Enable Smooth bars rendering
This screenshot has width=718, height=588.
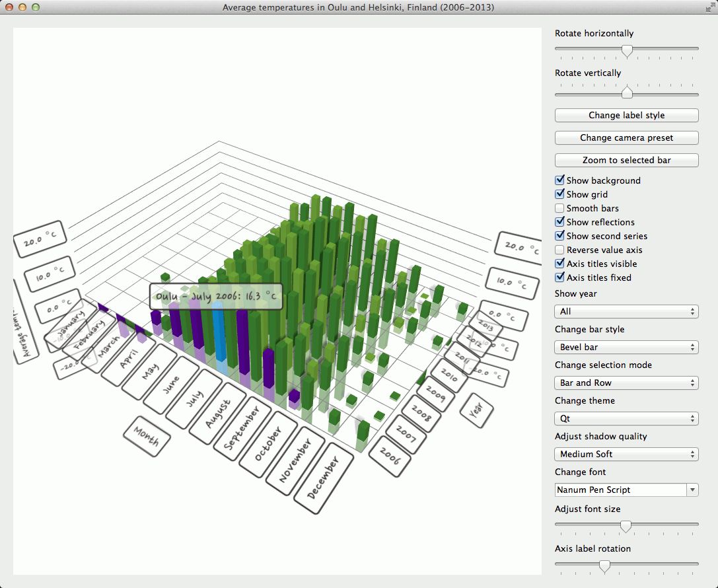559,208
